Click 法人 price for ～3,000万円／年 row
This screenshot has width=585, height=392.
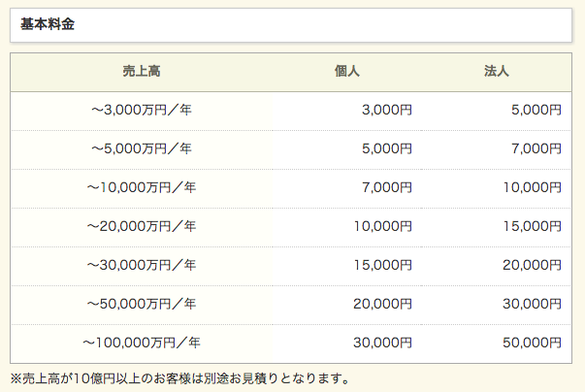[x=536, y=111]
